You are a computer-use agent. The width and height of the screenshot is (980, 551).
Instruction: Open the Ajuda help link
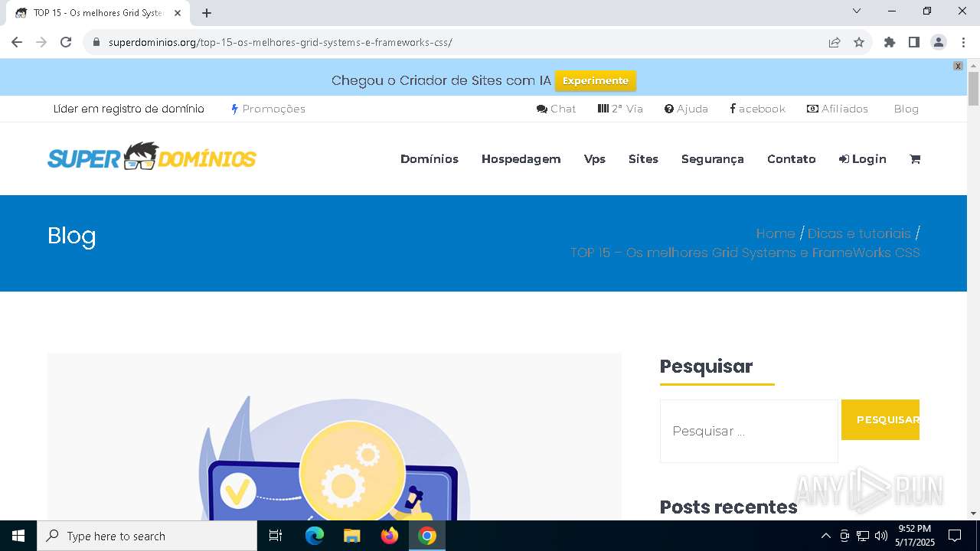(x=686, y=109)
